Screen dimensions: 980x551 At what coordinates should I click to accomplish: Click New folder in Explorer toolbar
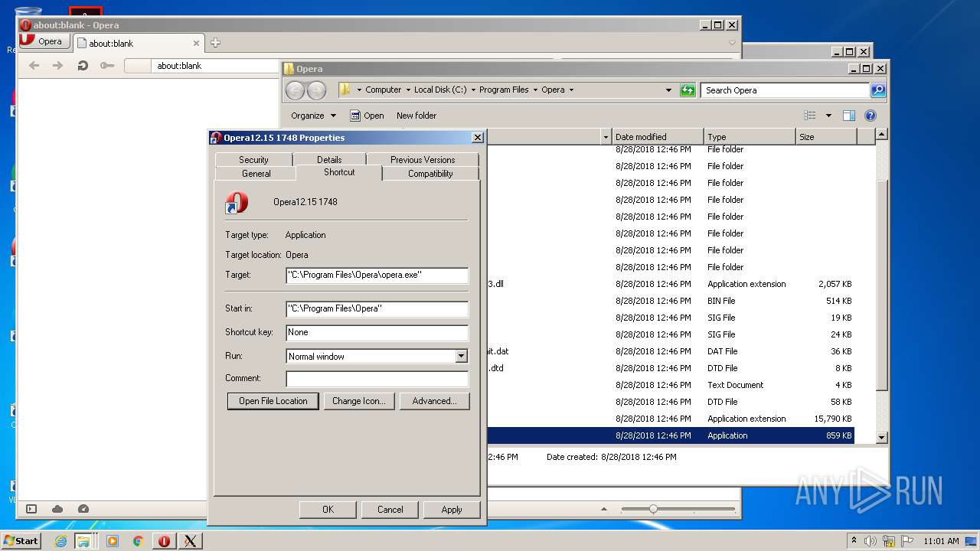(416, 116)
